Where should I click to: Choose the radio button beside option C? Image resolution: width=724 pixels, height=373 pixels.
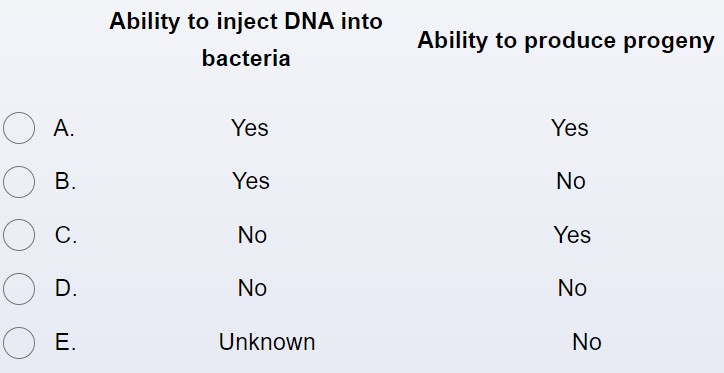pyautogui.click(x=19, y=235)
